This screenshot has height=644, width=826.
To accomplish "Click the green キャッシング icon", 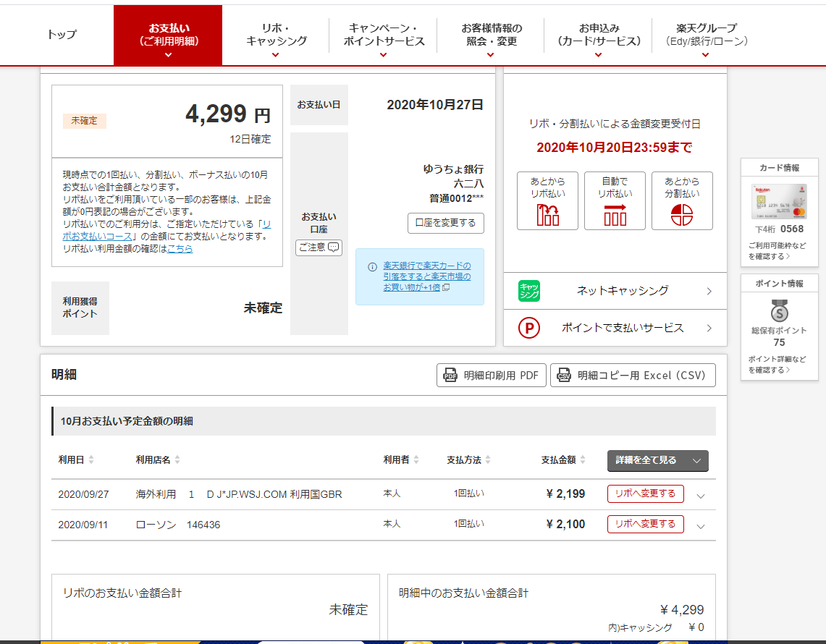I will click(529, 291).
